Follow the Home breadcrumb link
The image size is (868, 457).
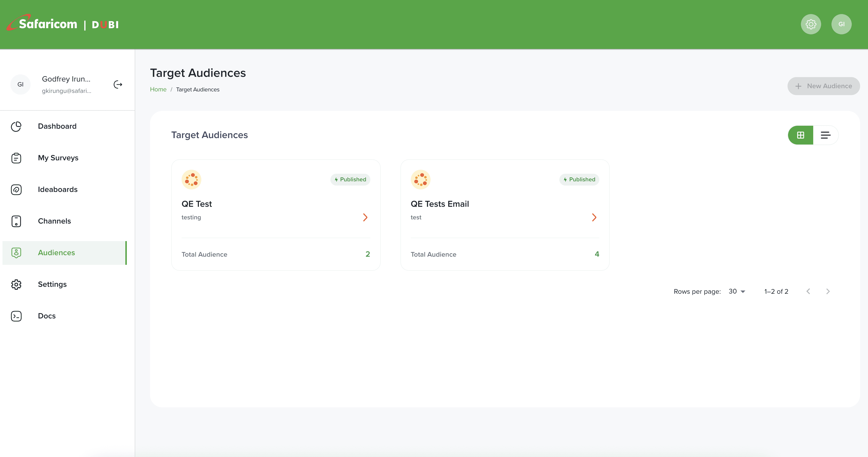pos(158,89)
